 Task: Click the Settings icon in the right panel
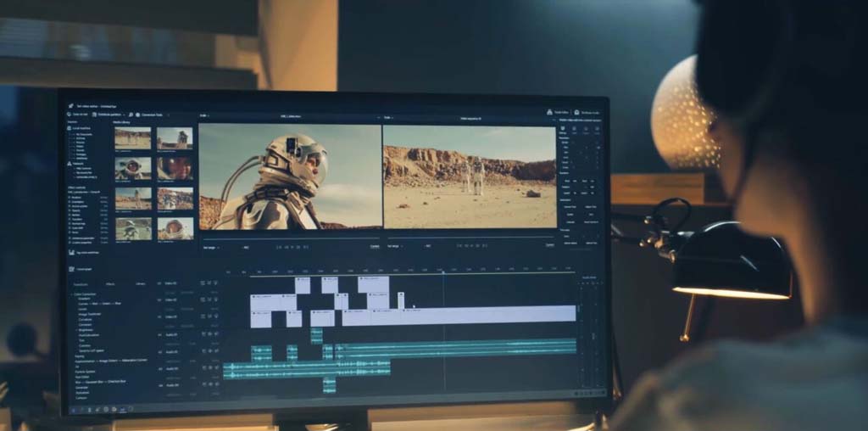click(x=563, y=128)
